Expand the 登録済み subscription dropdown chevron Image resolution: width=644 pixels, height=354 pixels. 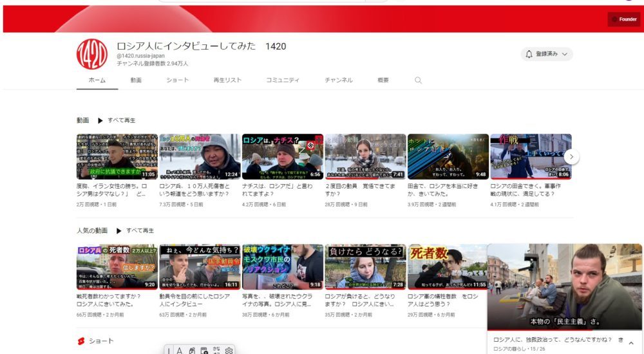pos(565,54)
